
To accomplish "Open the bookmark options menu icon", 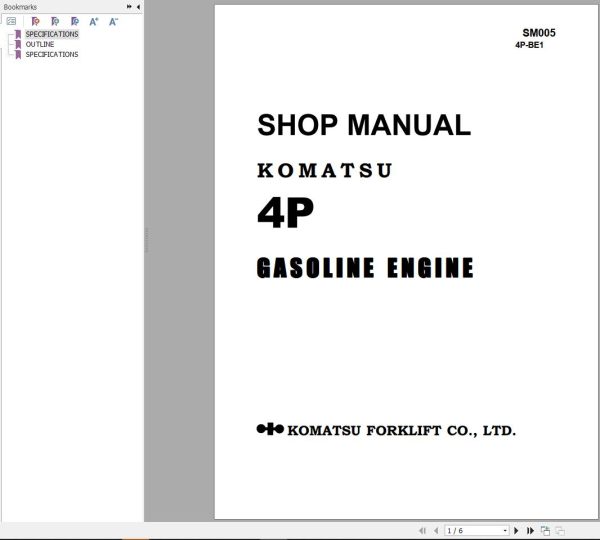I will pyautogui.click(x=11, y=21).
